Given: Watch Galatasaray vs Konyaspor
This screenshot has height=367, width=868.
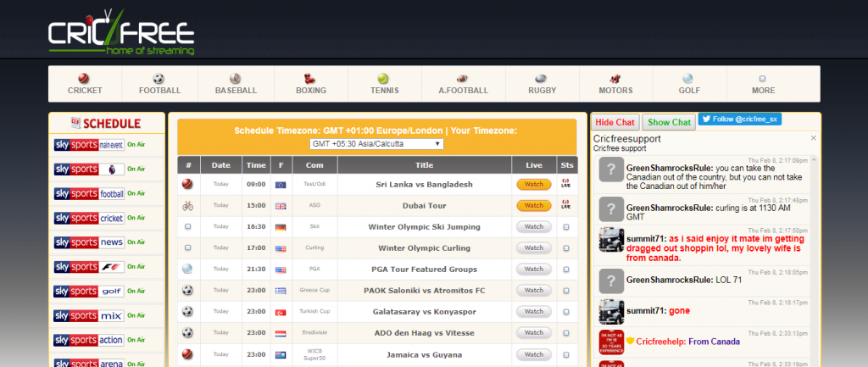Looking at the screenshot, I should click(x=534, y=312).
